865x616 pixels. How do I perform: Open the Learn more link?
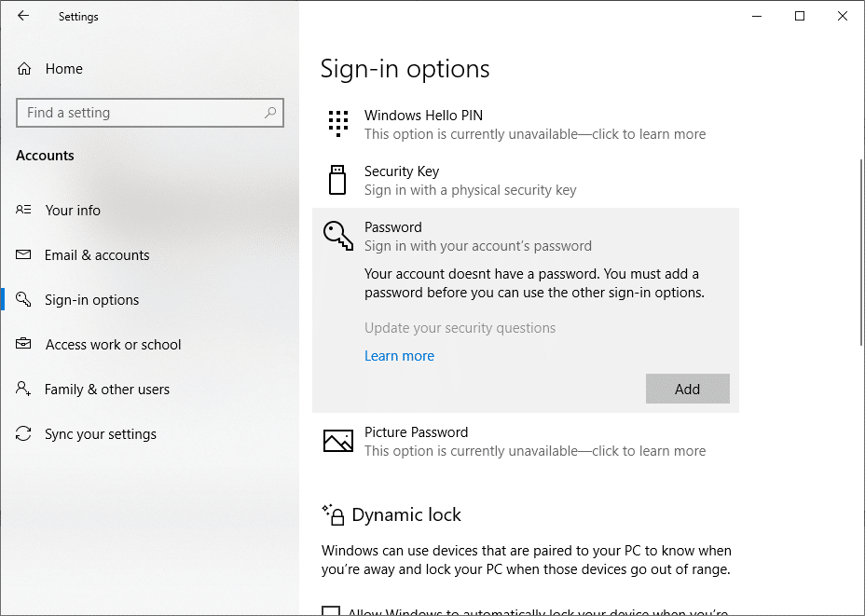coord(399,356)
